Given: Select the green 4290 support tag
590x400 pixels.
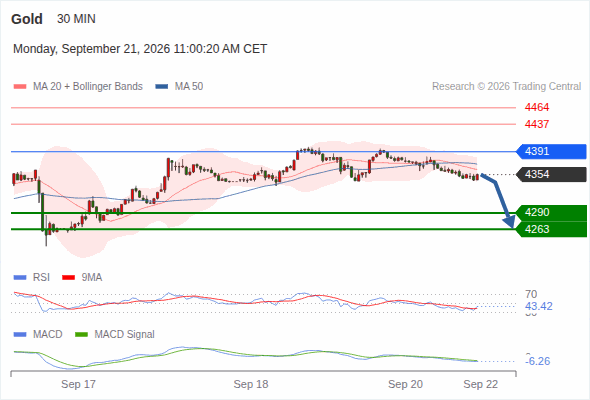Looking at the screenshot, I should pyautogui.click(x=551, y=213).
